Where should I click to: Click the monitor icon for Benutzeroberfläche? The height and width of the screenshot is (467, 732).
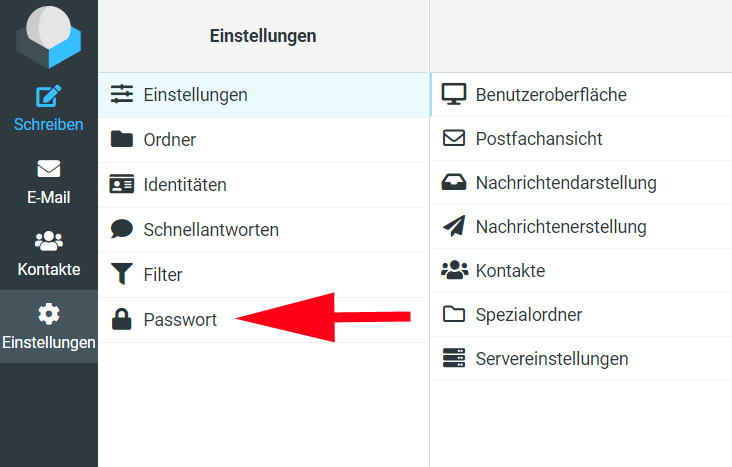point(454,94)
